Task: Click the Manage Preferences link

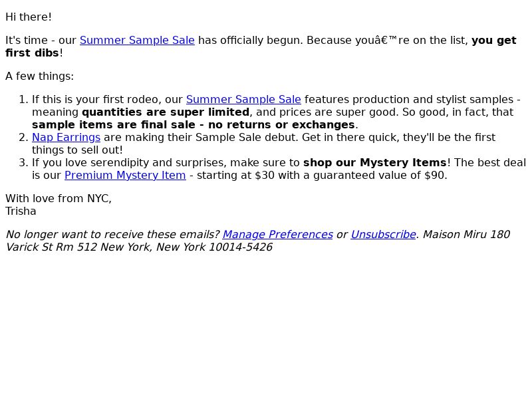Action: (277, 235)
